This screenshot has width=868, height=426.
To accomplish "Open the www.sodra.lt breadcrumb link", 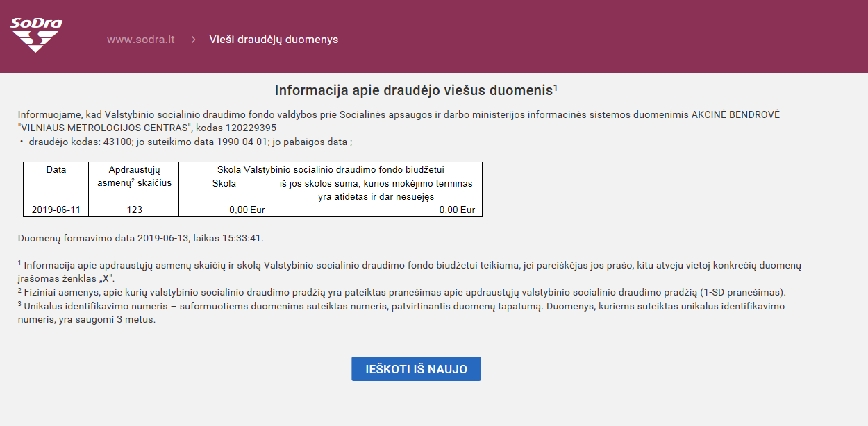I will [x=140, y=40].
